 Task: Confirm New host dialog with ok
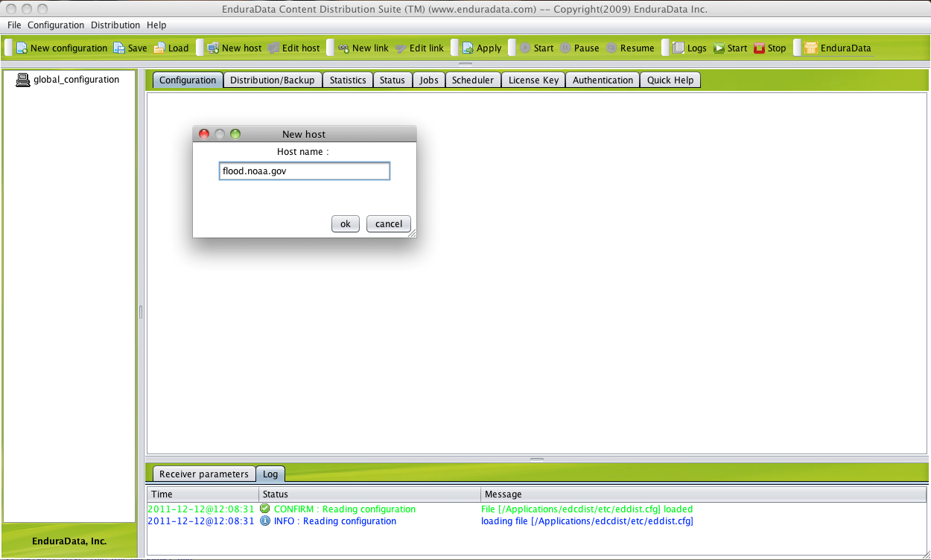346,223
